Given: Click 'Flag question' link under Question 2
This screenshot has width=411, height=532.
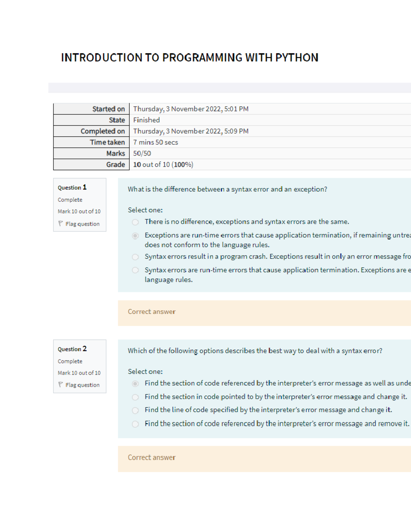Looking at the screenshot, I should pos(83,385).
